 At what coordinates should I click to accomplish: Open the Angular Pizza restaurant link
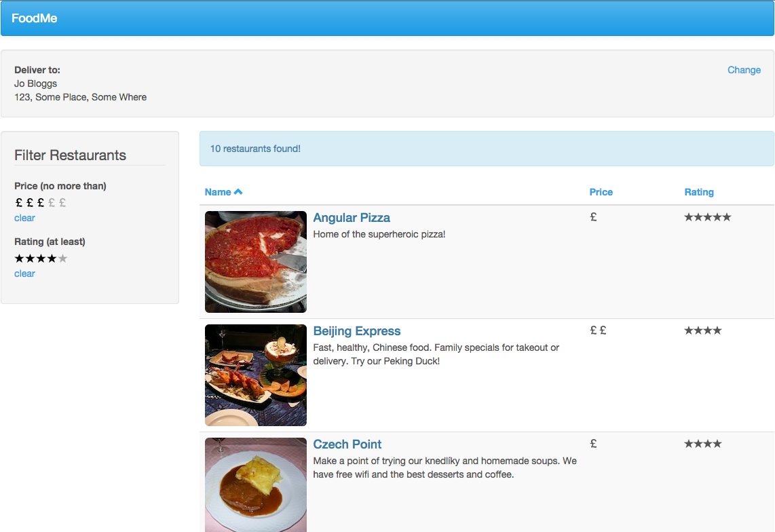[x=352, y=218]
